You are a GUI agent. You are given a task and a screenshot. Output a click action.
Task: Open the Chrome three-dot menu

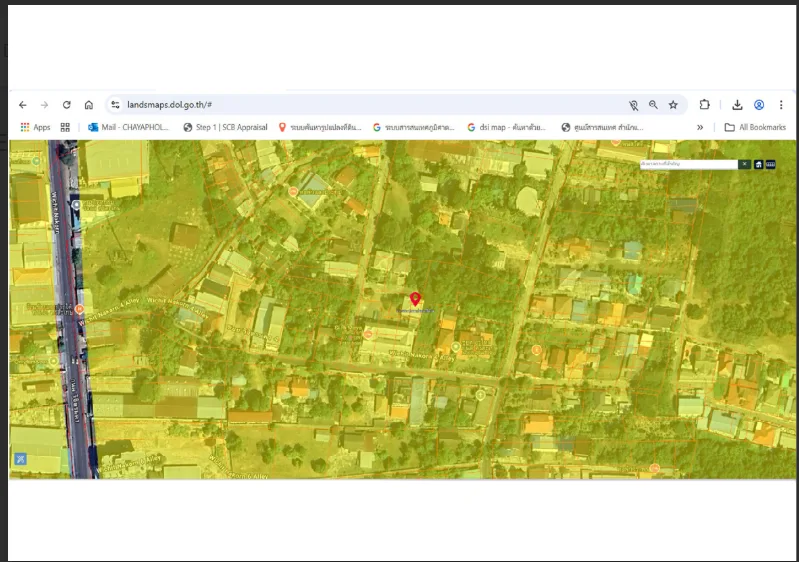coord(781,105)
